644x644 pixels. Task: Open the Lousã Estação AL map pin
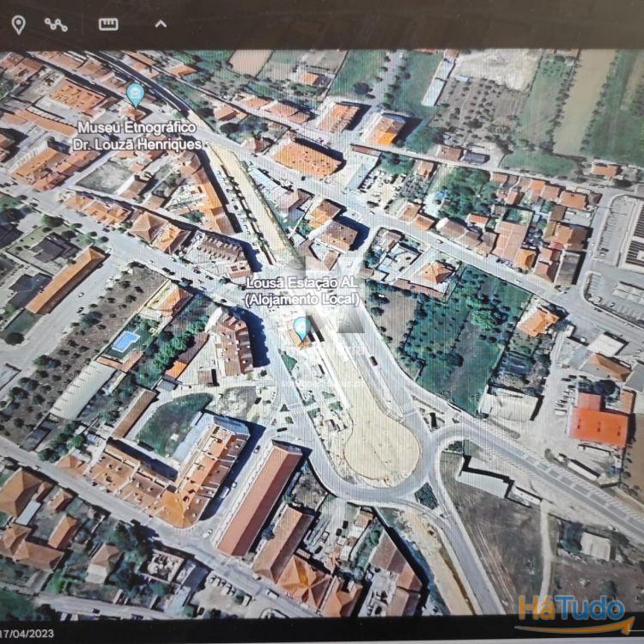point(302,329)
